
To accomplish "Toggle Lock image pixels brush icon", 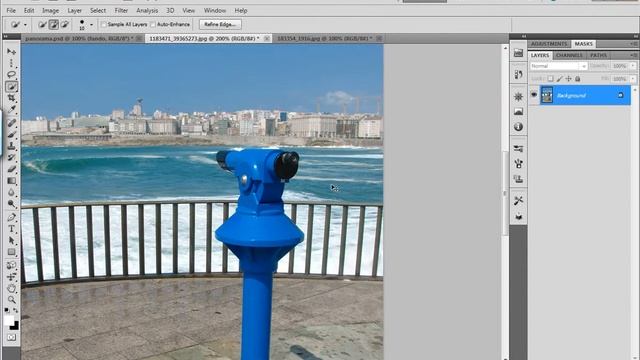I will [559, 79].
